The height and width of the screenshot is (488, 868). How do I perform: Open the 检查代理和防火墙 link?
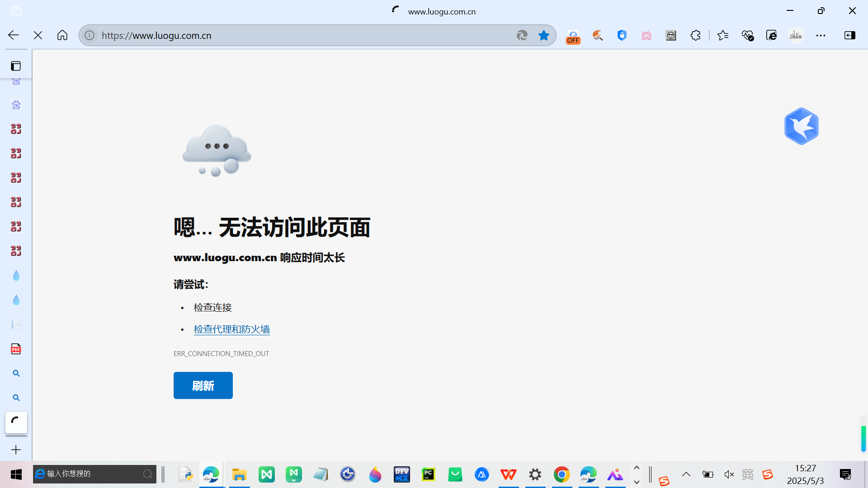tap(231, 329)
